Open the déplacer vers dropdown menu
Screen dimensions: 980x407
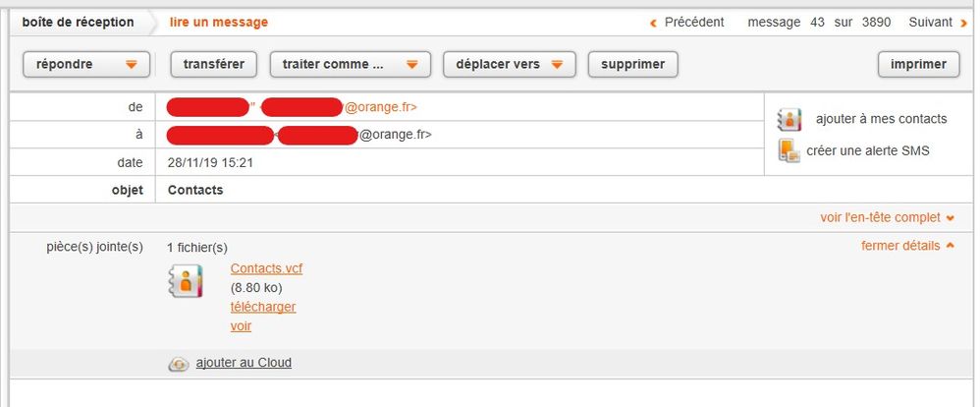pyautogui.click(x=557, y=65)
